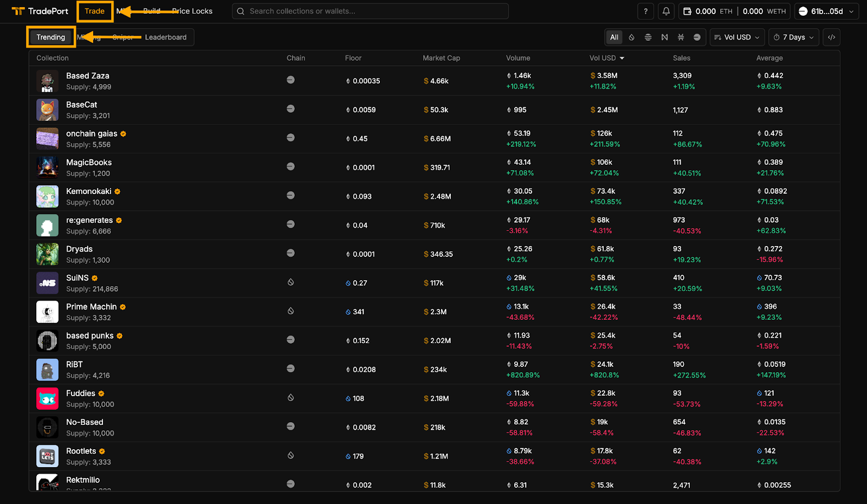Filter collections by Sui chain droplet icon
The width and height of the screenshot is (867, 504).
click(631, 37)
